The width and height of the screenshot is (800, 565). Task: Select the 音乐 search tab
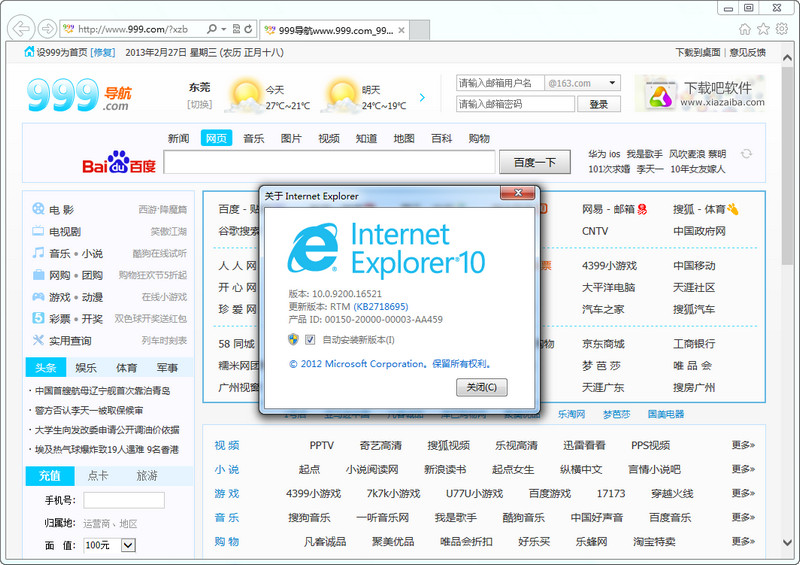click(254, 138)
